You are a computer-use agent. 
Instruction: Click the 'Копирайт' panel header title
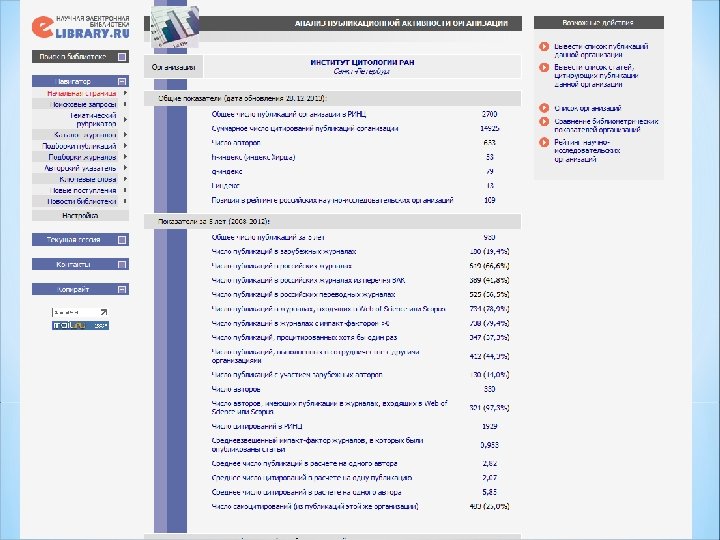tap(73, 289)
